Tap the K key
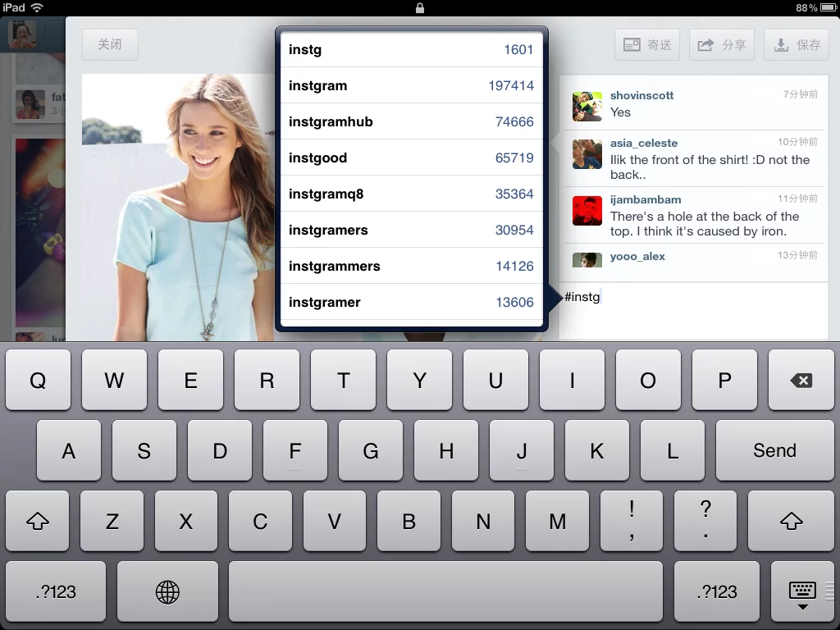The image size is (840, 630). coord(597,450)
